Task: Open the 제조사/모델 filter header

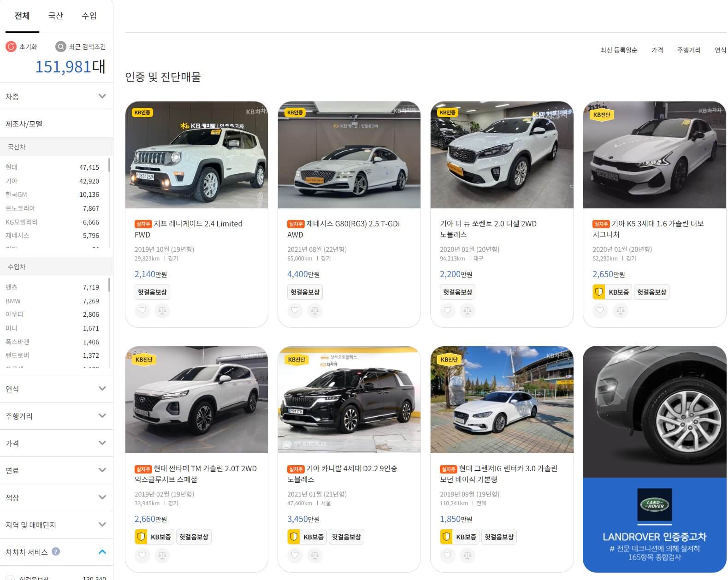Action: (56, 124)
